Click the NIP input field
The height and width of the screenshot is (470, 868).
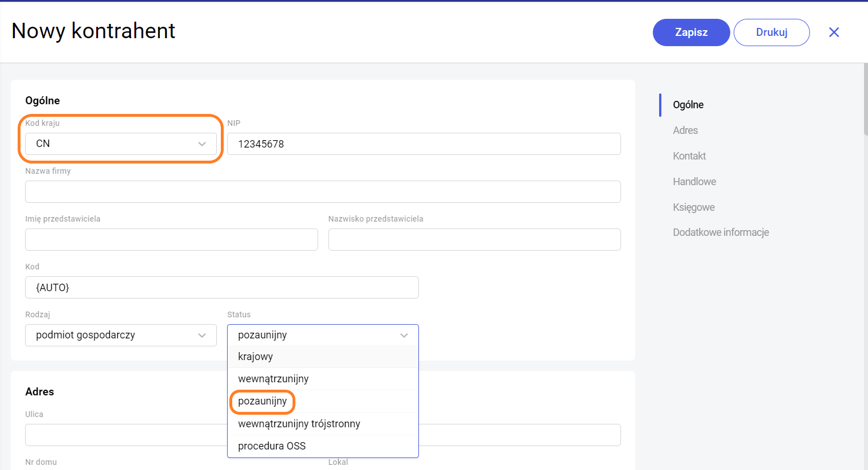point(423,144)
